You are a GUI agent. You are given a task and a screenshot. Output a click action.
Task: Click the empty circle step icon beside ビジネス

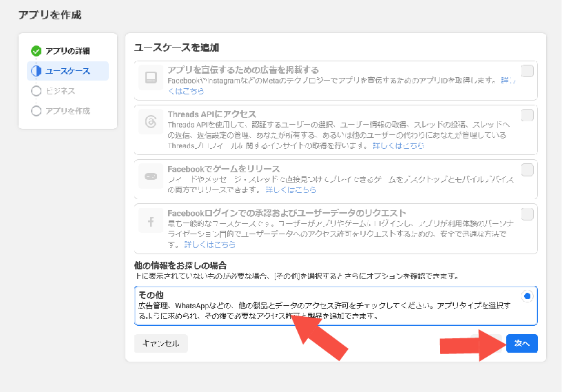coord(37,91)
